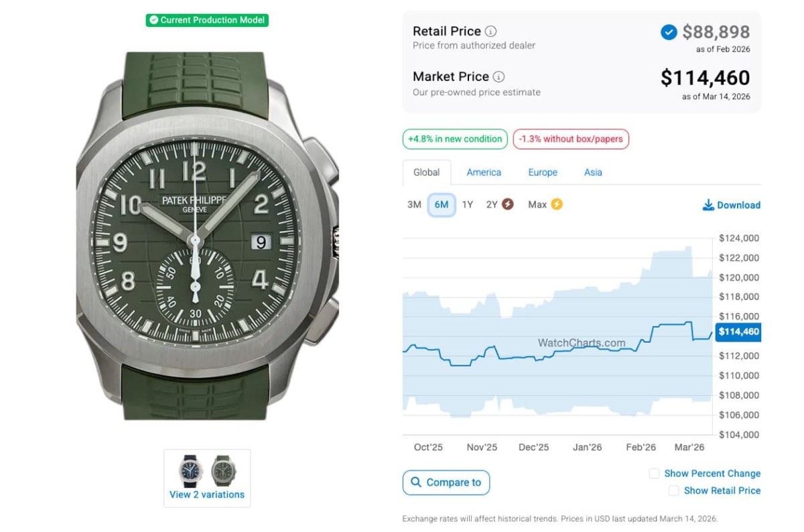Screen dimensions: 804x532
Task: Select the 3M time range
Action: [414, 205]
